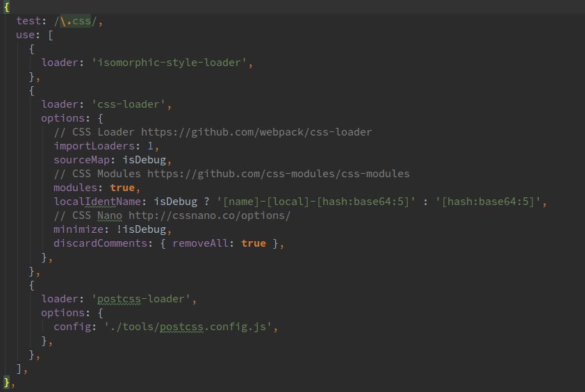This screenshot has width=585, height=392.
Task: Click the '// CSS Modules' comment text
Action: coord(97,174)
